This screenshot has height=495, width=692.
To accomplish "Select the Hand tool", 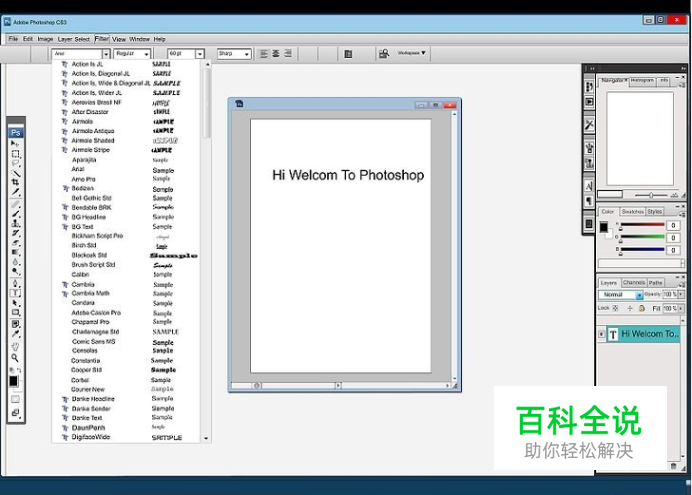I will point(15,347).
